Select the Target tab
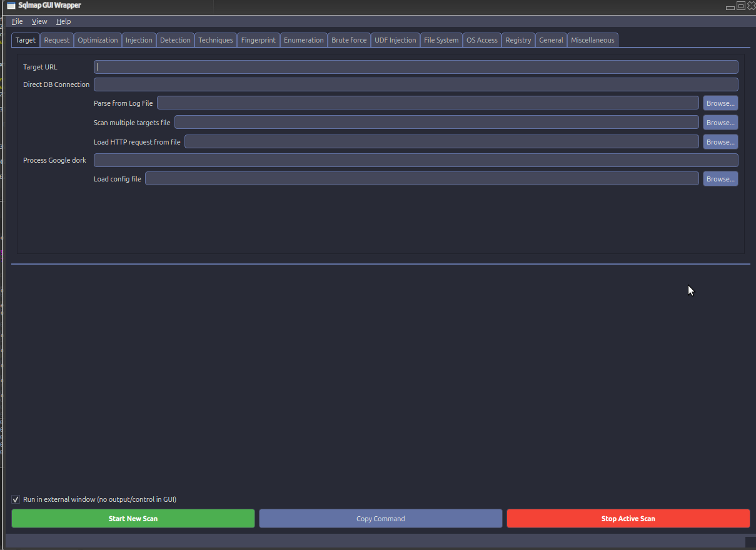The width and height of the screenshot is (756, 550). pos(26,40)
